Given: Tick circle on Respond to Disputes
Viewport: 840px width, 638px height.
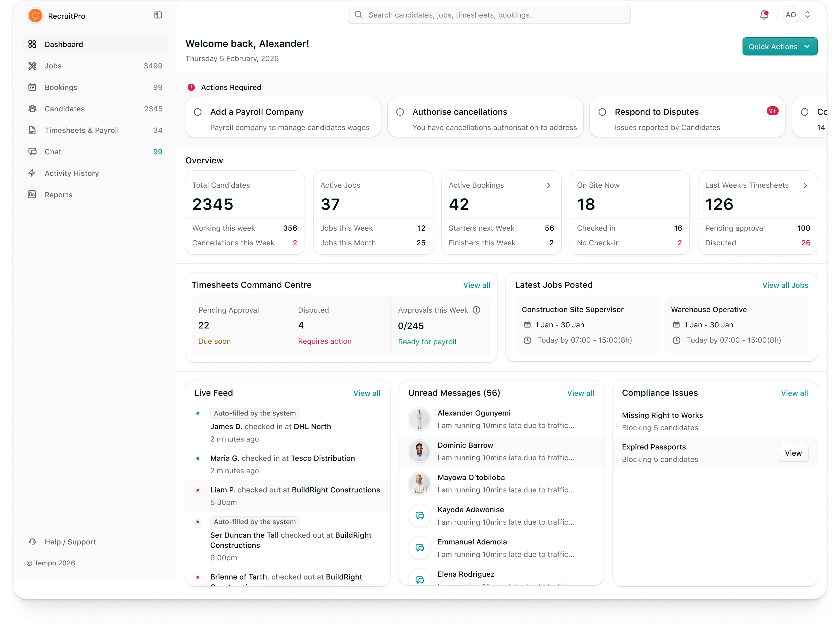Looking at the screenshot, I should (x=602, y=112).
